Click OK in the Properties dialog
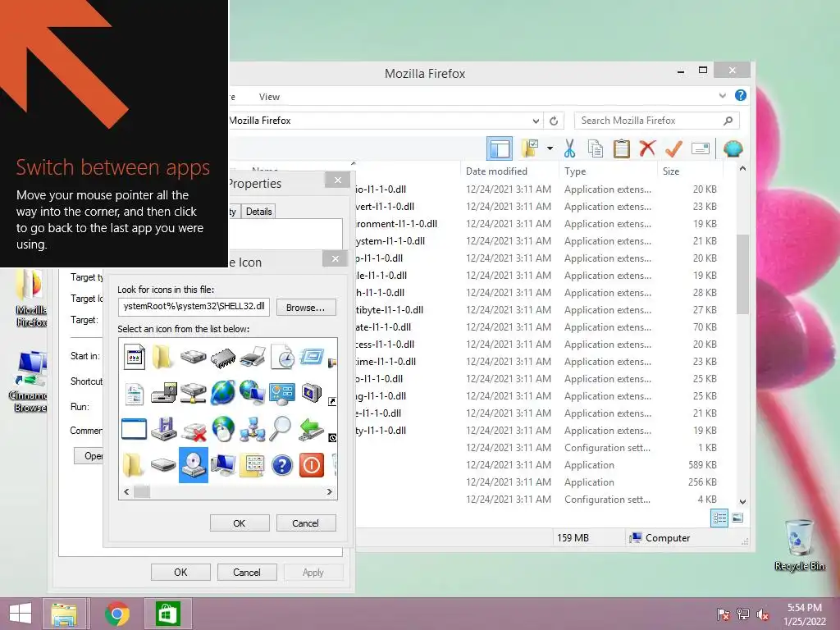840x630 pixels. pyautogui.click(x=180, y=572)
